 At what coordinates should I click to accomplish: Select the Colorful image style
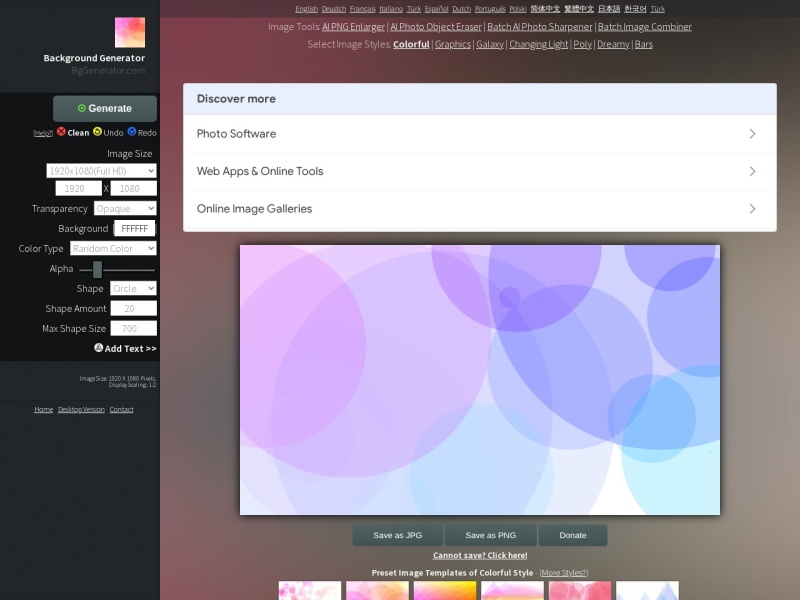coord(411,44)
